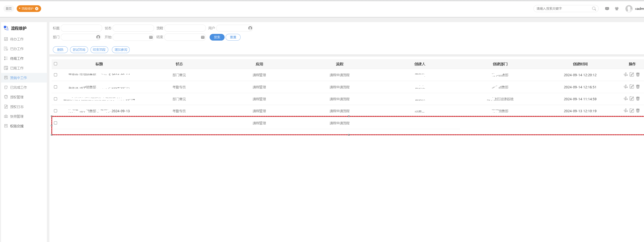Open the 开始 date picker calendar
The width and height of the screenshot is (644, 242).
151,37
